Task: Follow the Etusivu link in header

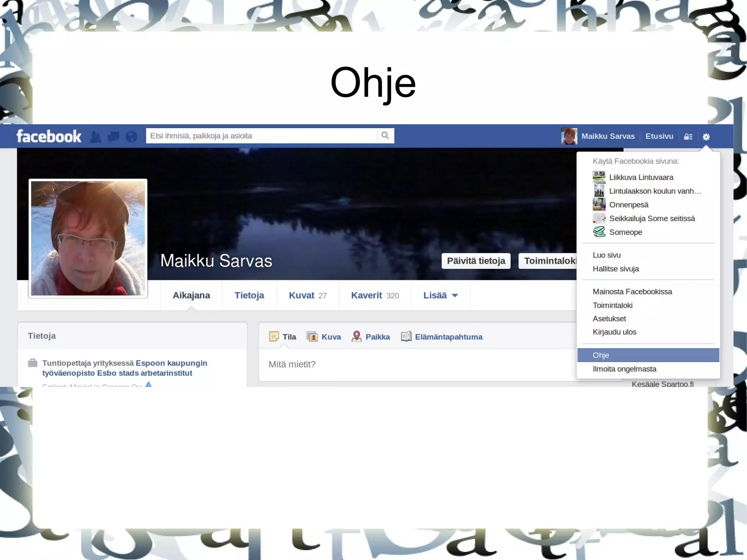Action: click(659, 136)
